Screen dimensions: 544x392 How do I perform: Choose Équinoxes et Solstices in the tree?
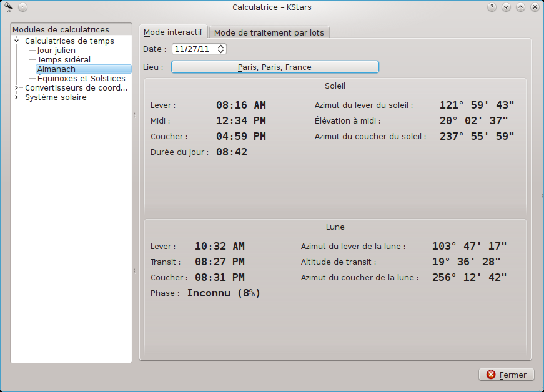click(81, 79)
